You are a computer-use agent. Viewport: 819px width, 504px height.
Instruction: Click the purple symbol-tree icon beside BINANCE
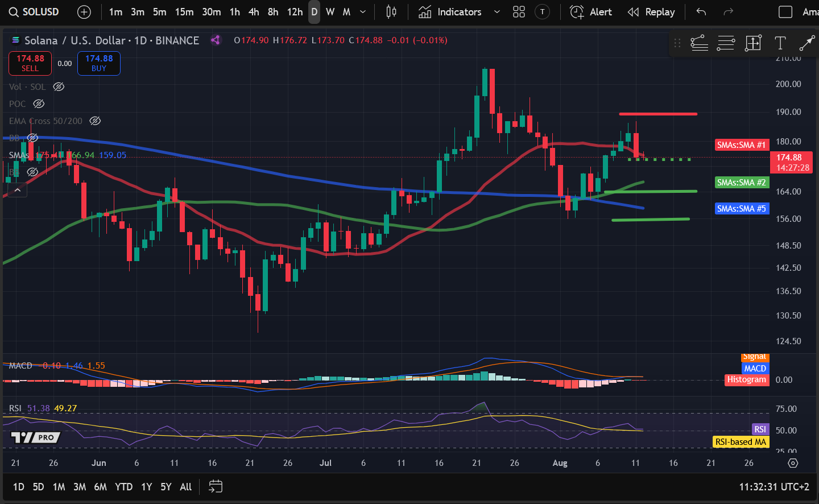click(216, 40)
